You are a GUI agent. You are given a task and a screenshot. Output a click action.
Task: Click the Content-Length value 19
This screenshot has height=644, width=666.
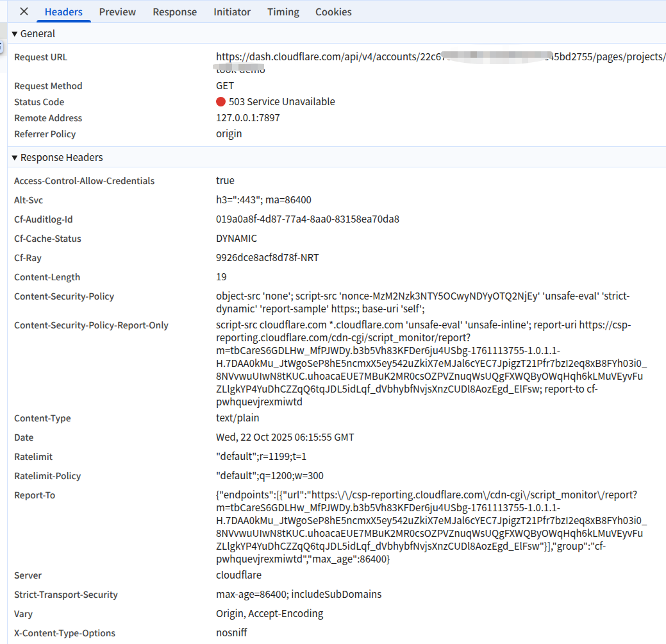[x=221, y=277]
